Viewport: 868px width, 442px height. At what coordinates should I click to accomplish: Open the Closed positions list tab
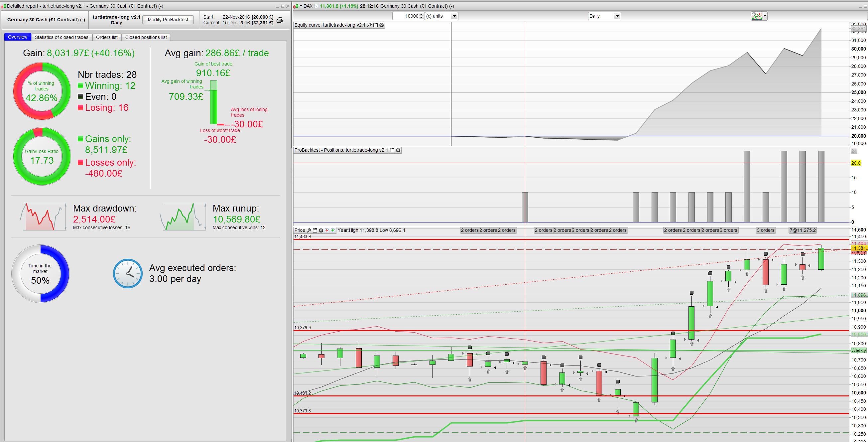146,37
